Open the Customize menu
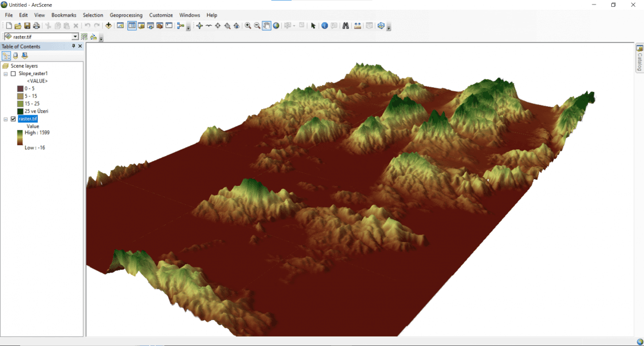The height and width of the screenshot is (346, 644). click(161, 15)
